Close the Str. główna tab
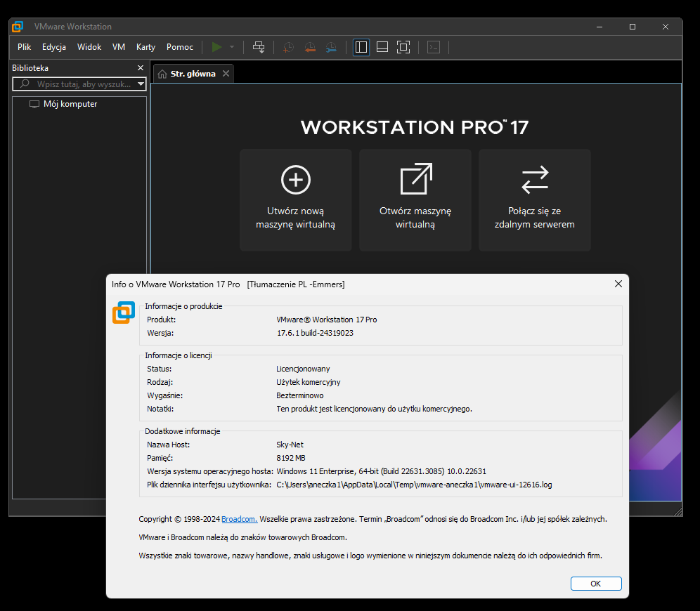 pyautogui.click(x=226, y=74)
